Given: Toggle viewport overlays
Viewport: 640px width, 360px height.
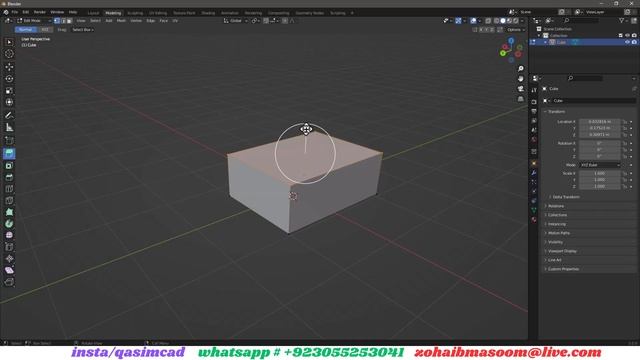Looking at the screenshot, I should click(x=473, y=20).
